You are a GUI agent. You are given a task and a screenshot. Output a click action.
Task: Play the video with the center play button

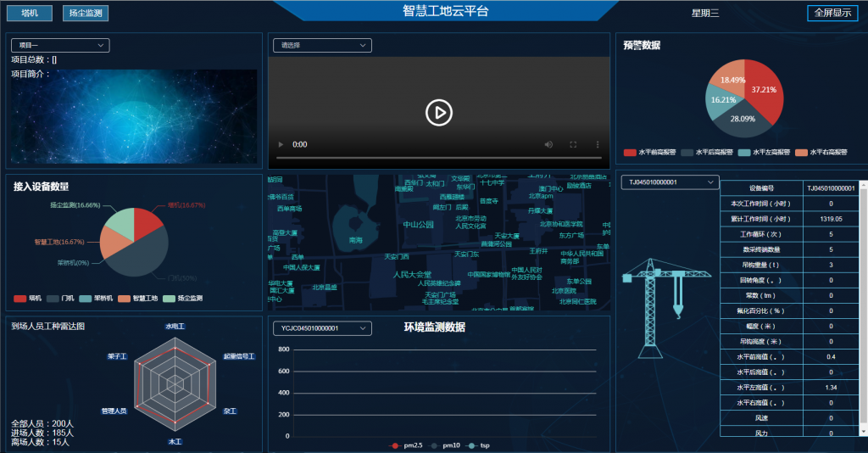[x=439, y=113]
